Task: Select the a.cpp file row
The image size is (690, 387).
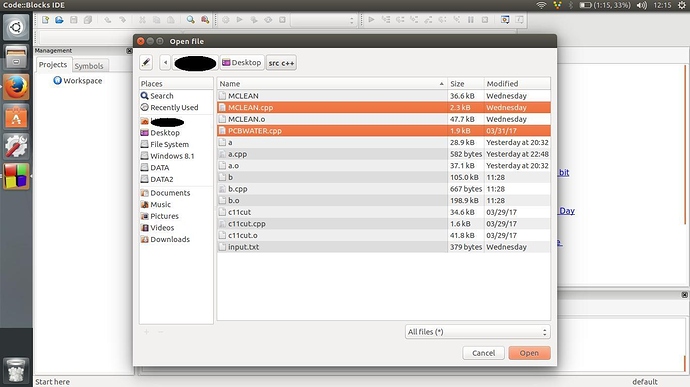Action: (x=384, y=154)
